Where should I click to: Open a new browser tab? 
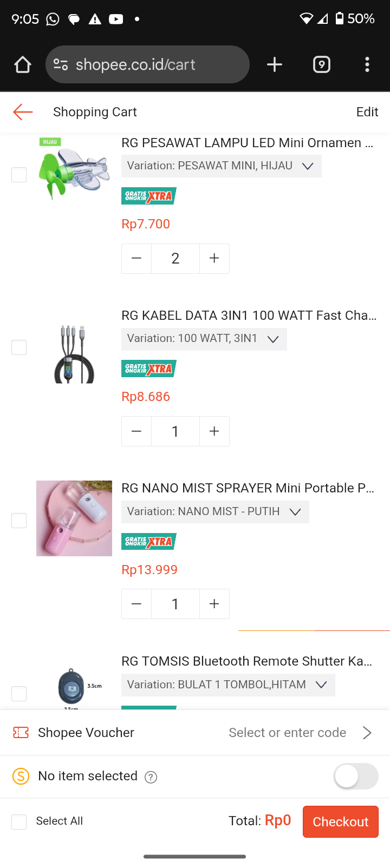pyautogui.click(x=275, y=65)
